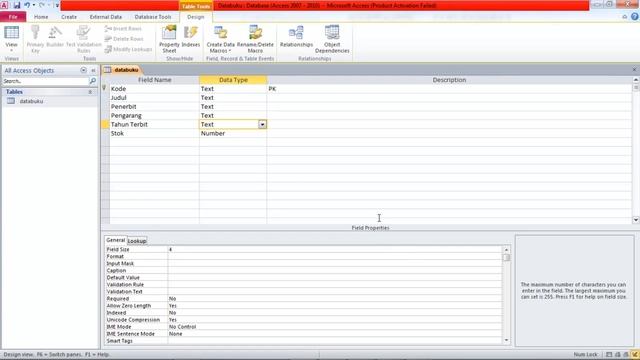This screenshot has width=640, height=360.
Task: Click the Penerbit field name cell
Action: [154, 107]
